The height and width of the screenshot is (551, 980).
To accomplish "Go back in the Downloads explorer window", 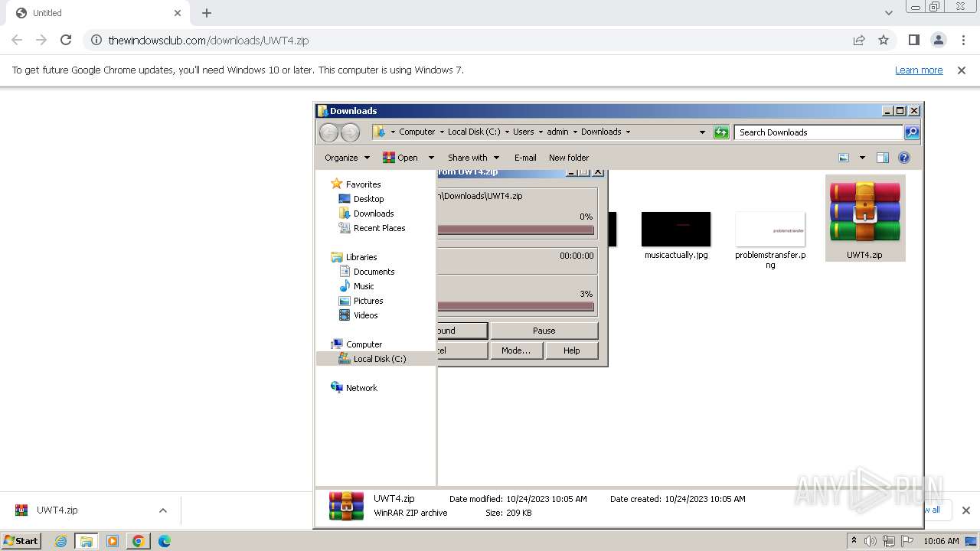I will coord(328,132).
